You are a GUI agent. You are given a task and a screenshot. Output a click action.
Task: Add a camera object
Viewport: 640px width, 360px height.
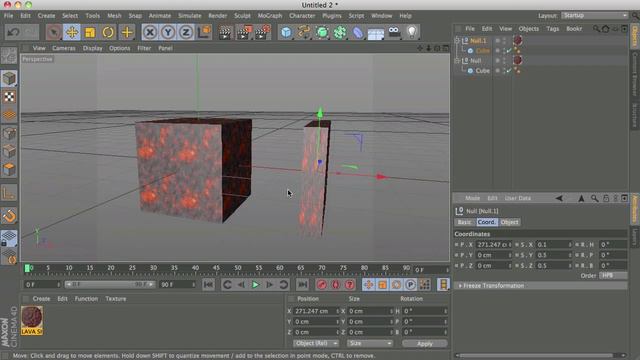tap(394, 32)
